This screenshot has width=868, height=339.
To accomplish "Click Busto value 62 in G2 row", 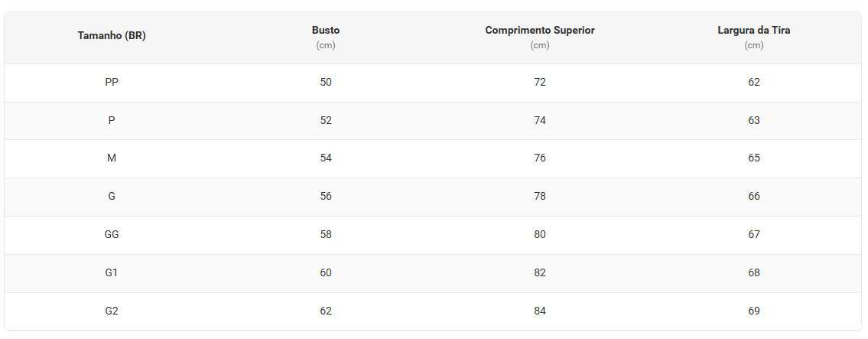I will pos(326,311).
